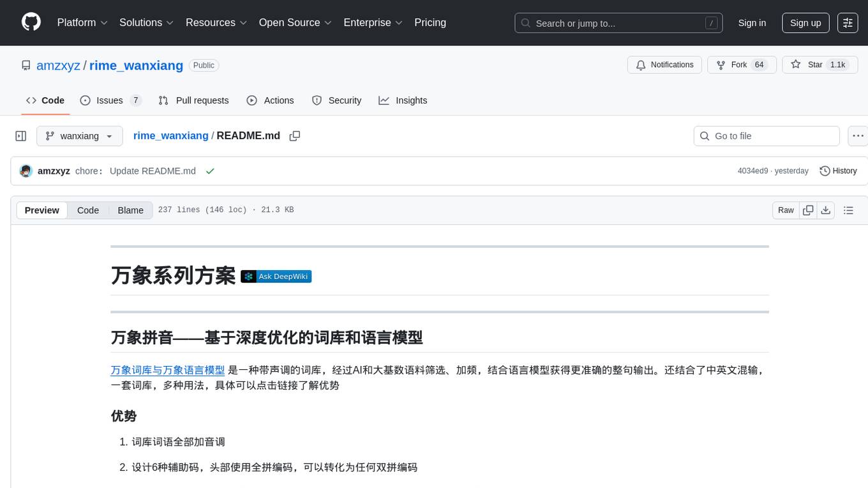Open amzxyz avatar in commit row

[x=26, y=171]
